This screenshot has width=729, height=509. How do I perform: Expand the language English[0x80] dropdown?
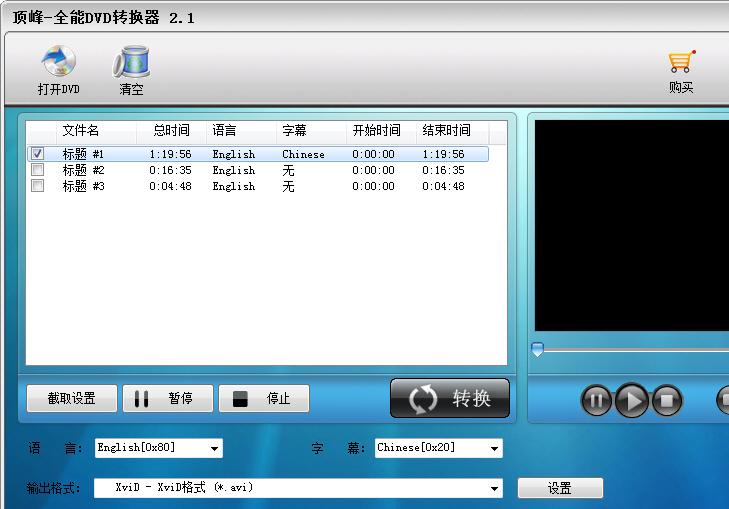[215, 449]
